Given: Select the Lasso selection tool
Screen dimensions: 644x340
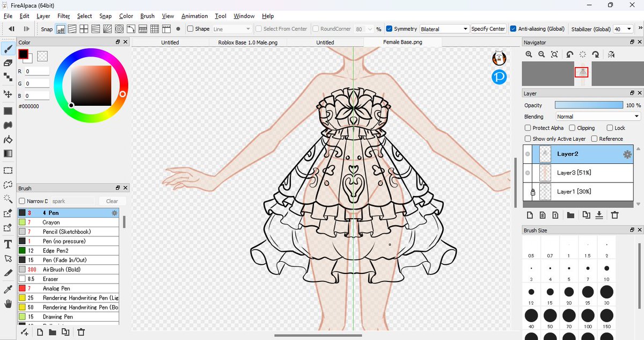Looking at the screenshot, I should (x=8, y=185).
